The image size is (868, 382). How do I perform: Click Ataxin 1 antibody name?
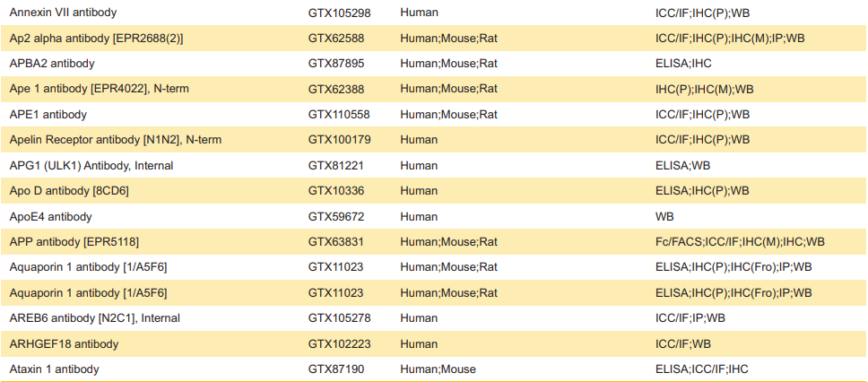54,369
